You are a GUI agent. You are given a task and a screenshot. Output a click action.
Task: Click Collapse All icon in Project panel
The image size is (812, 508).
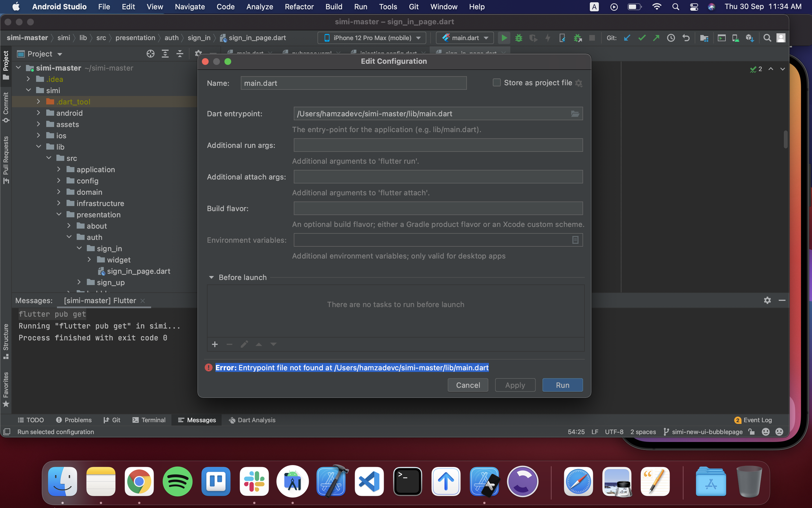[180, 54]
